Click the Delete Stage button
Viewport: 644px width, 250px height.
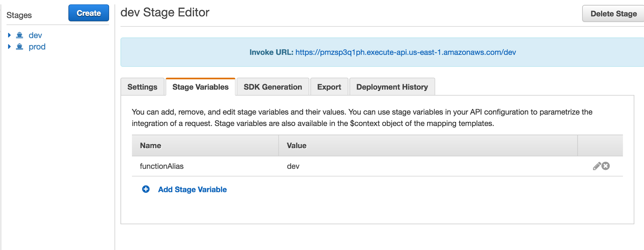[613, 14]
